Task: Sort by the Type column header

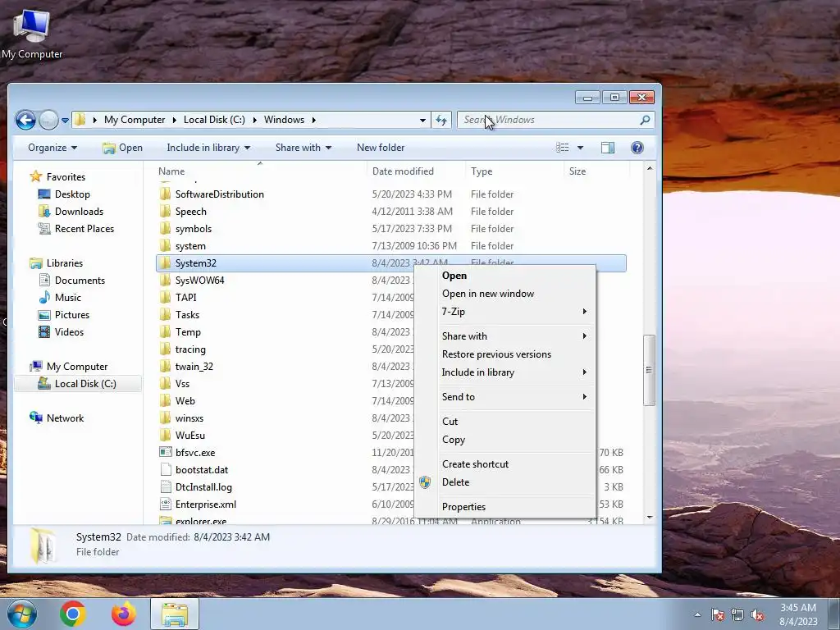Action: click(514, 171)
